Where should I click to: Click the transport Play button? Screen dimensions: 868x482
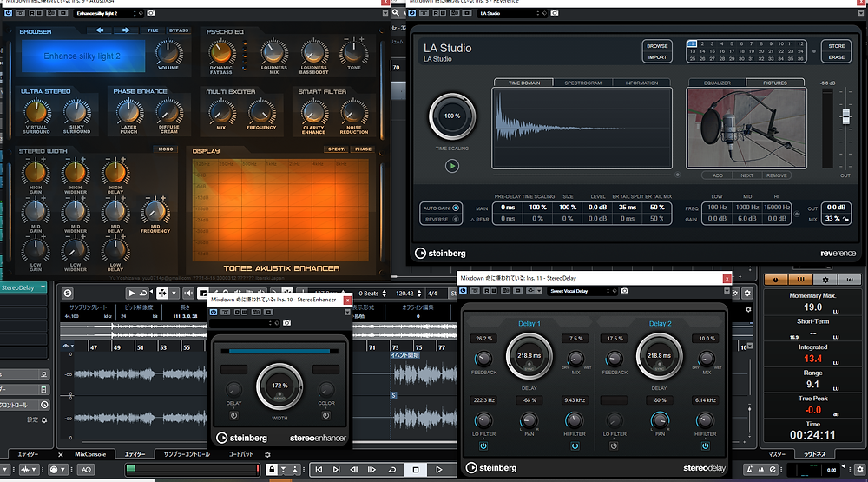tap(438, 469)
